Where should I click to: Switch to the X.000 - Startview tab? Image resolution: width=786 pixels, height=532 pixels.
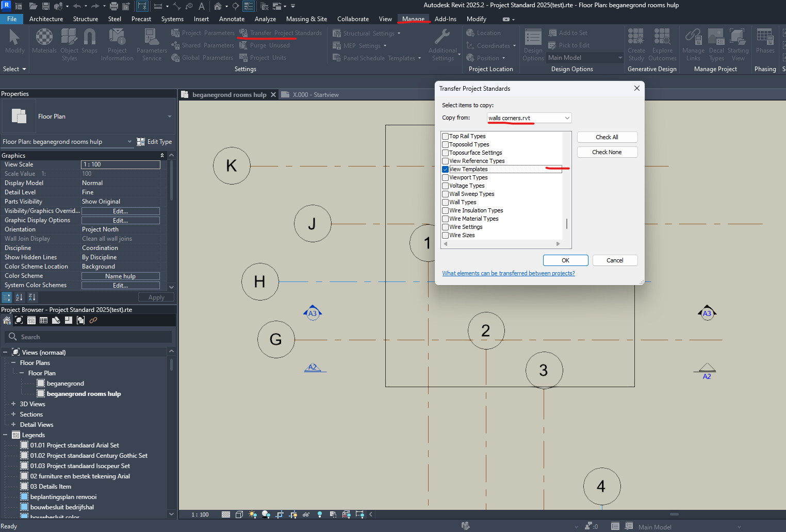tap(316, 95)
